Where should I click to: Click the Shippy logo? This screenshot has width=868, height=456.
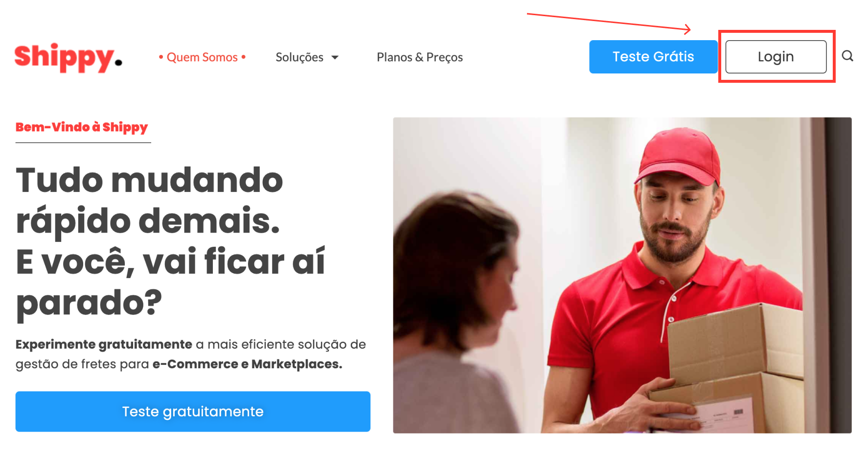coord(69,58)
